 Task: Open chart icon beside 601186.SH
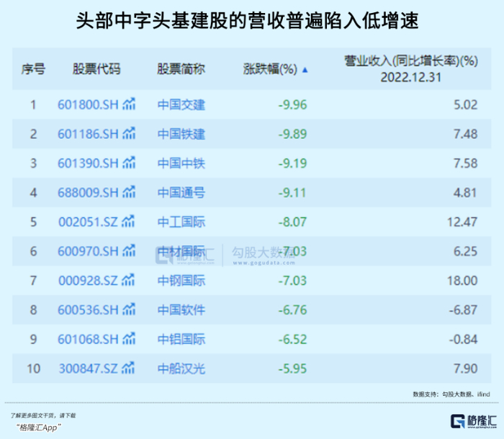pos(129,133)
